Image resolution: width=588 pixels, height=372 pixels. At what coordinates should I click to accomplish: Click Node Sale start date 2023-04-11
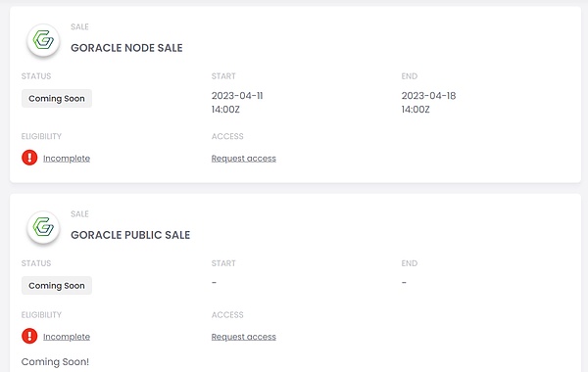(237, 96)
